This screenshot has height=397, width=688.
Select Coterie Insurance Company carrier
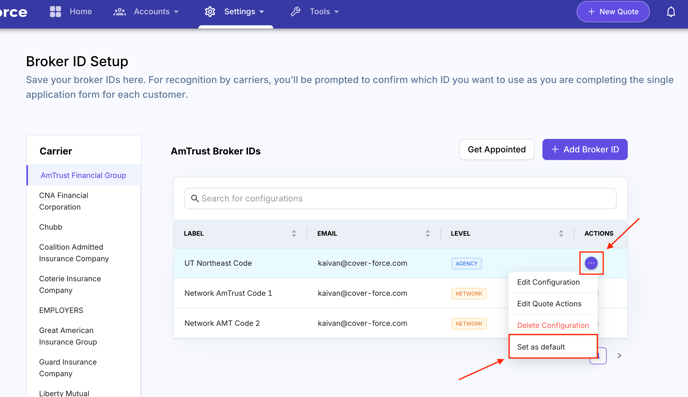point(70,284)
